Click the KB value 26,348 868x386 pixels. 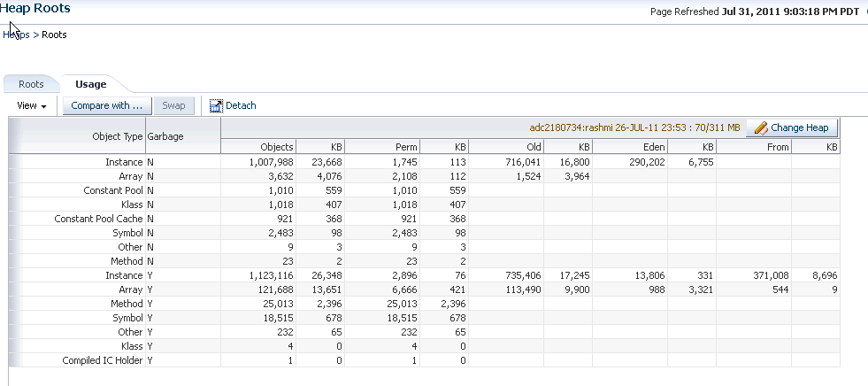pos(326,275)
